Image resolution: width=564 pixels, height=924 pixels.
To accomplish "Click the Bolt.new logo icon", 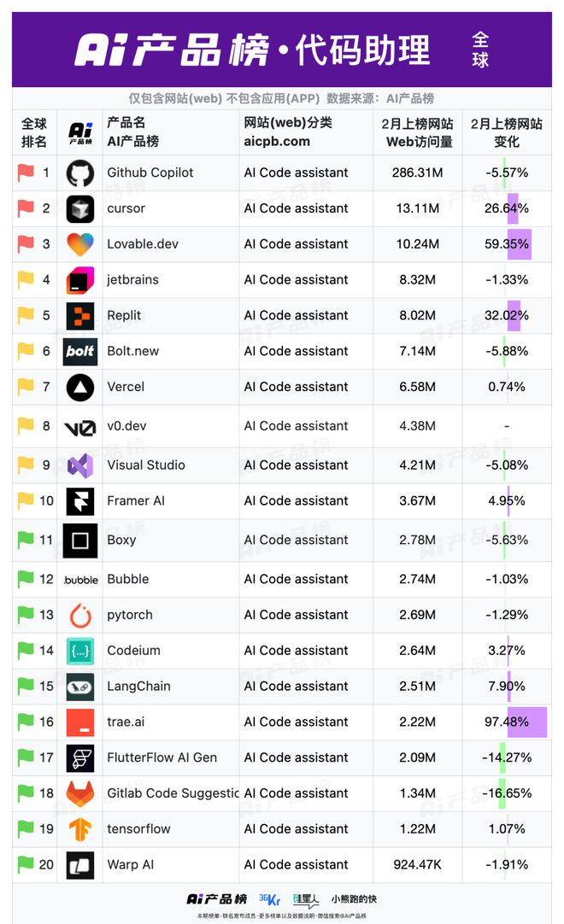I will [80, 352].
